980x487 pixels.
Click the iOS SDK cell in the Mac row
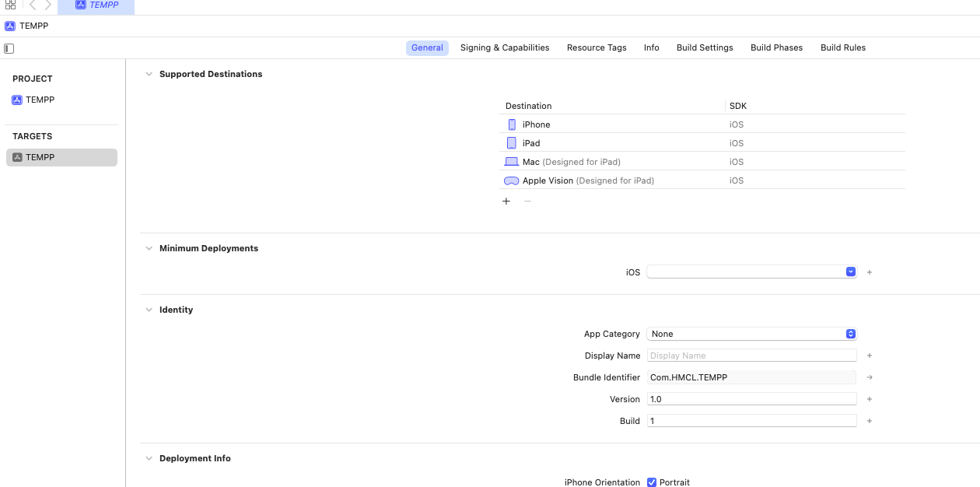point(737,162)
